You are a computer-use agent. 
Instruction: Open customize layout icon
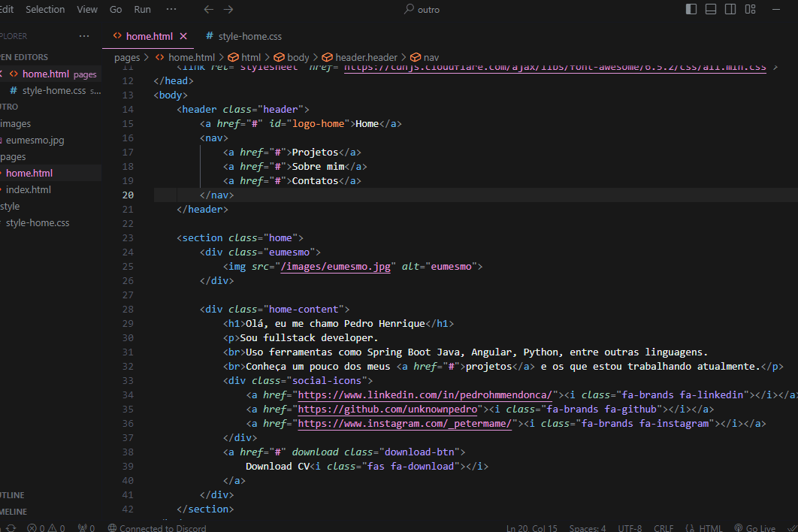pos(750,9)
